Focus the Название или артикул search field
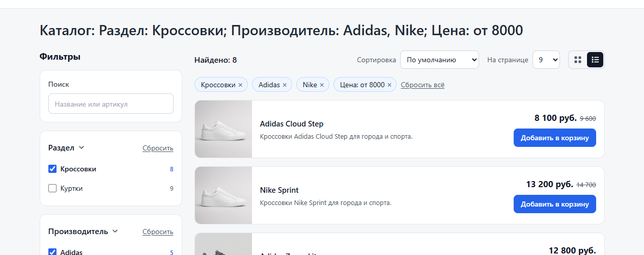The height and width of the screenshot is (255, 644). pos(111,104)
